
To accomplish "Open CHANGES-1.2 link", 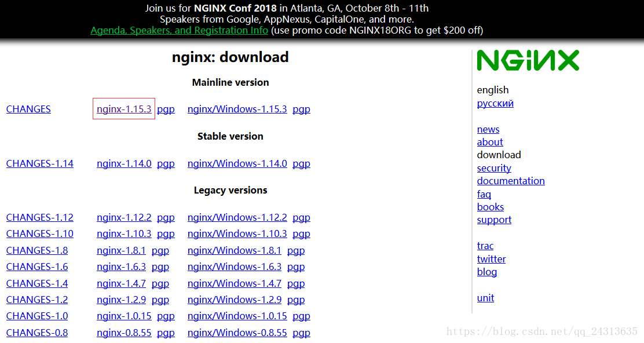I will pyautogui.click(x=37, y=300).
